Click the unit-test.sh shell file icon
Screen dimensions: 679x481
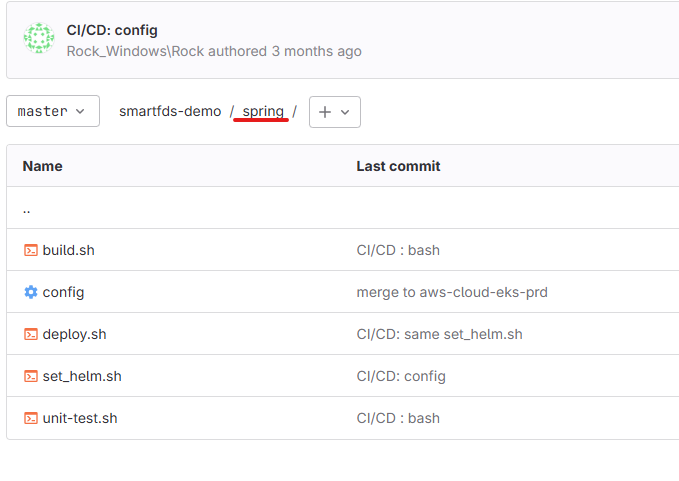point(31,418)
